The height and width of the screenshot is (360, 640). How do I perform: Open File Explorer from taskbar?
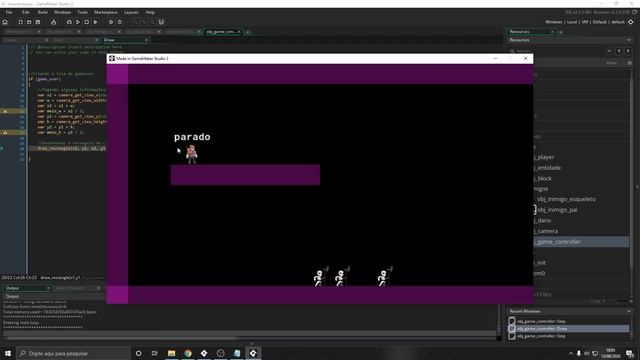[171, 353]
